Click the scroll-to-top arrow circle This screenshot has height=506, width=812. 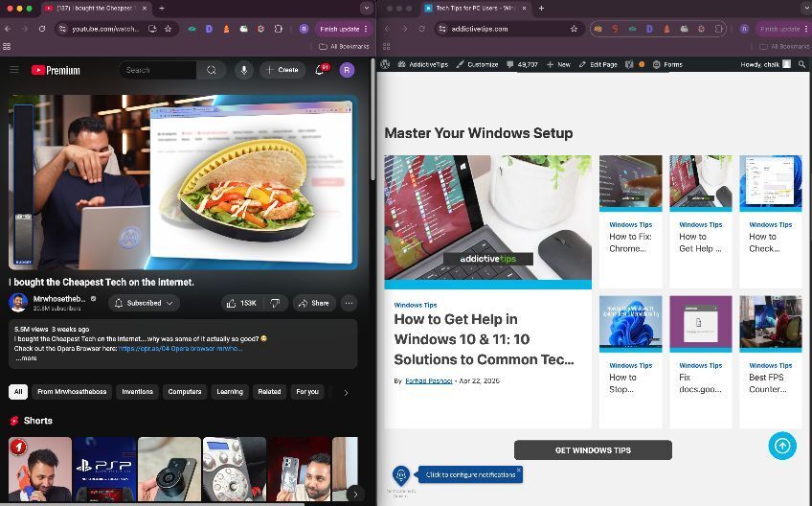pos(782,446)
